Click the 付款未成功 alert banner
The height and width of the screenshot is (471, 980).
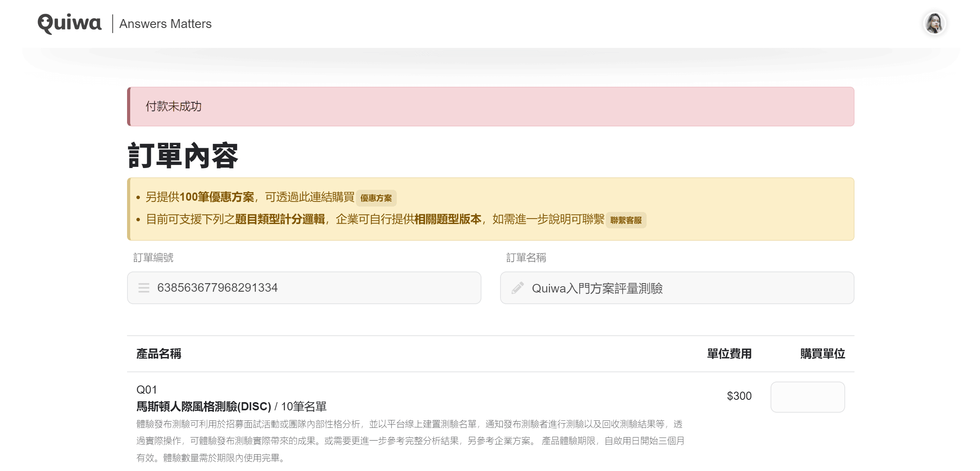[x=490, y=107]
